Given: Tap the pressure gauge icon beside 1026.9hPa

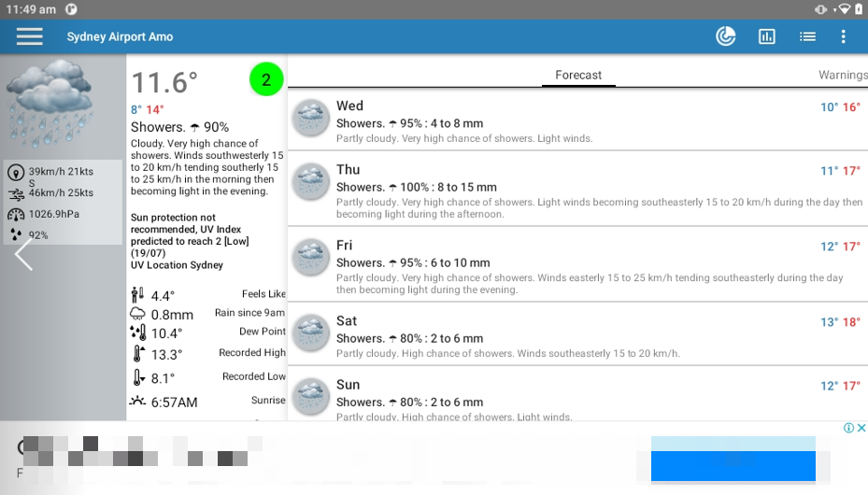Looking at the screenshot, I should tap(16, 214).
